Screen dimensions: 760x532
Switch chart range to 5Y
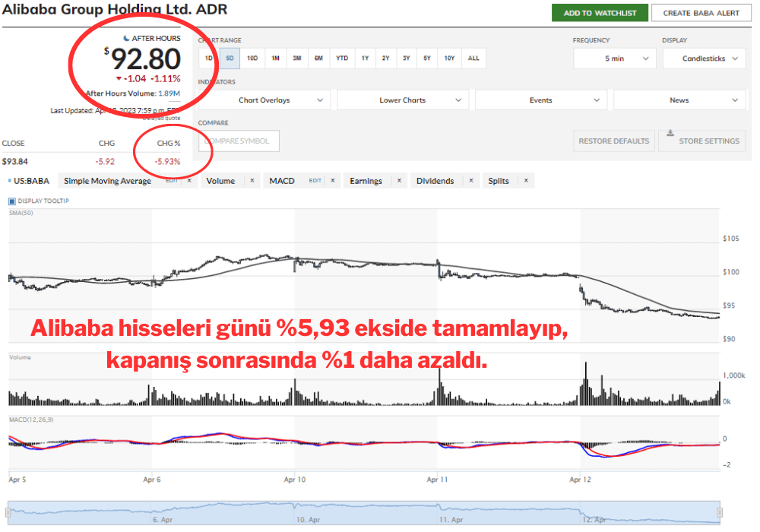coord(427,59)
